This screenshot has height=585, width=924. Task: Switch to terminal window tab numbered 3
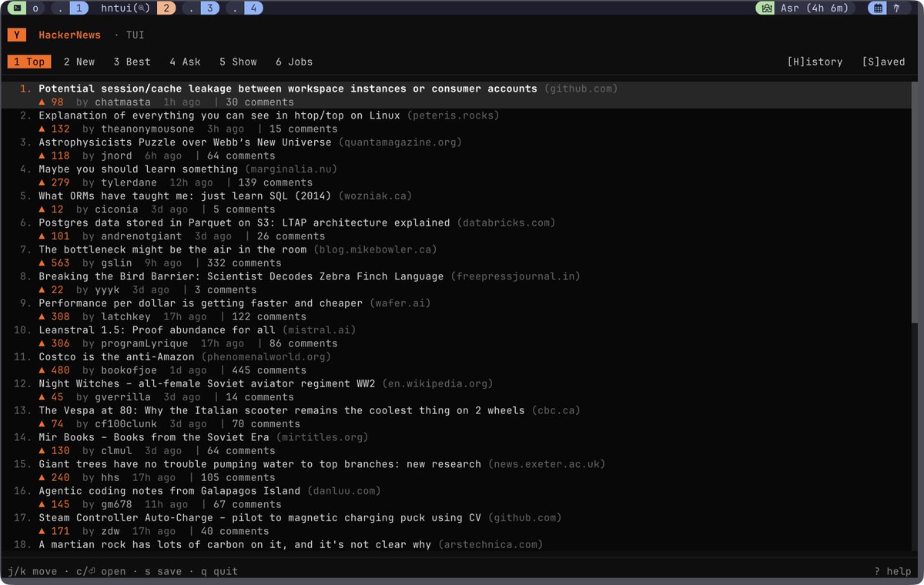pos(203,8)
